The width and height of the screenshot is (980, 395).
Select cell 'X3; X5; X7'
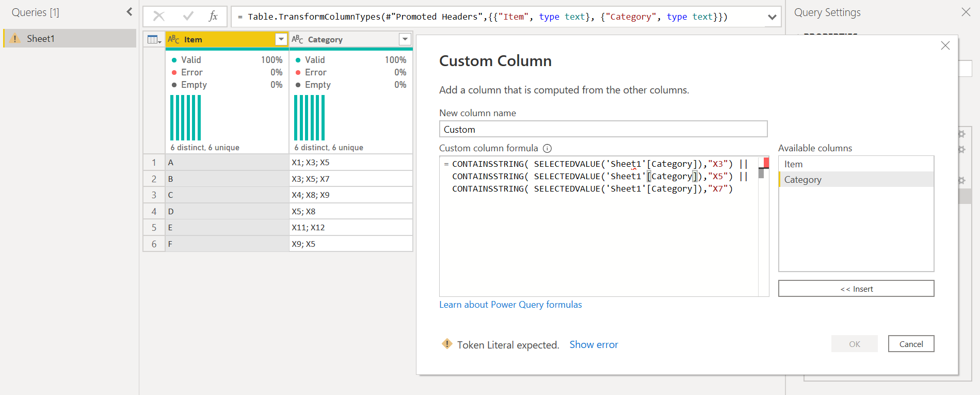point(351,179)
